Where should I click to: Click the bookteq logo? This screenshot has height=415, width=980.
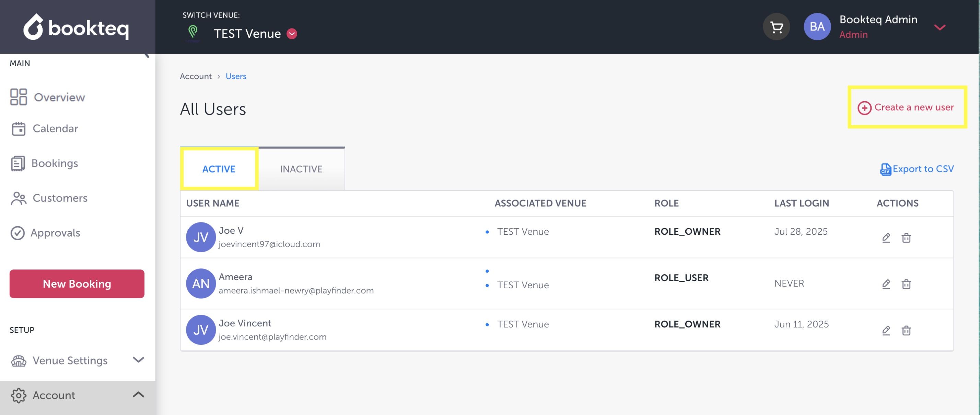[x=76, y=27]
